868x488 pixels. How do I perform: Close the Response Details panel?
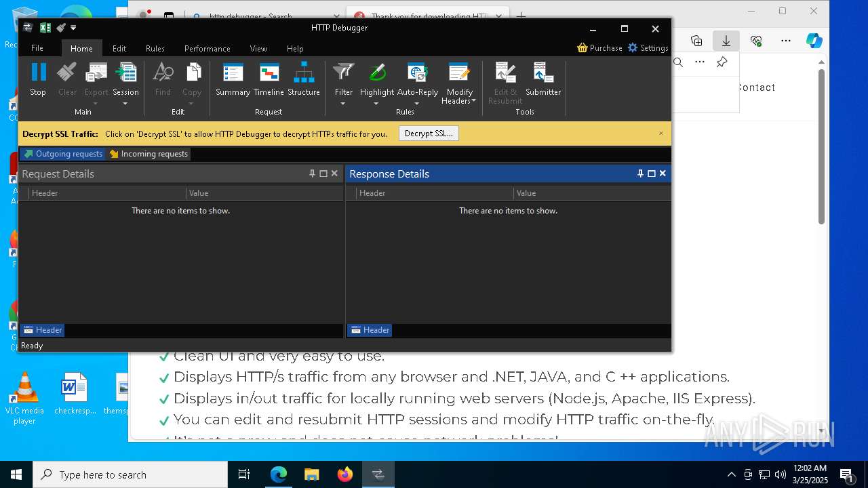[x=663, y=174]
